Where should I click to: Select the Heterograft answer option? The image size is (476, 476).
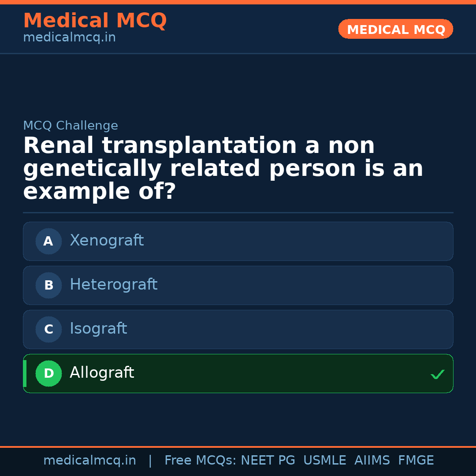point(238,285)
